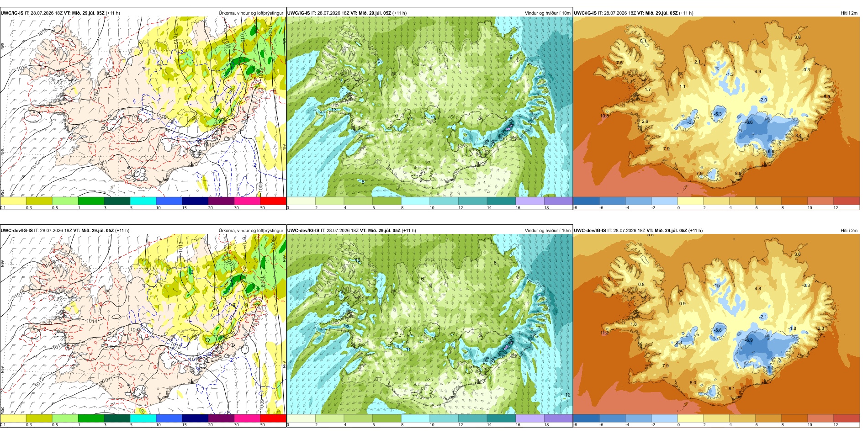868x434 pixels.
Task: Click wind value 10 on bottom wind map
Action: 358,260
